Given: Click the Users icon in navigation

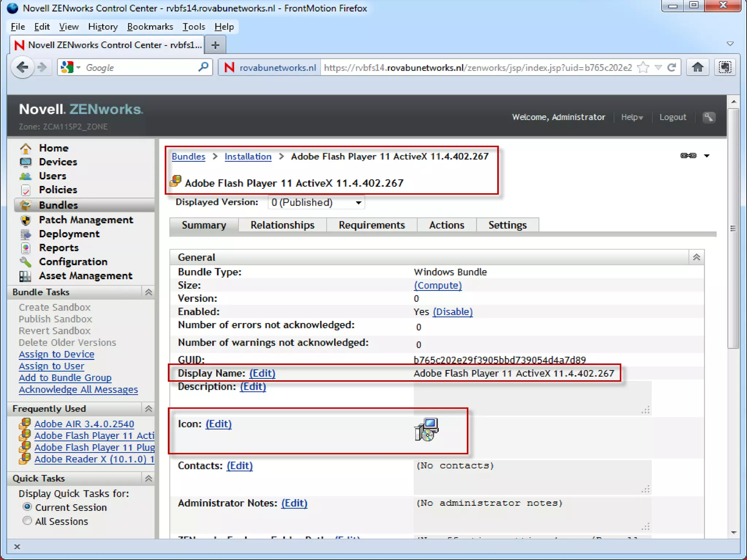Looking at the screenshot, I should click(x=26, y=176).
